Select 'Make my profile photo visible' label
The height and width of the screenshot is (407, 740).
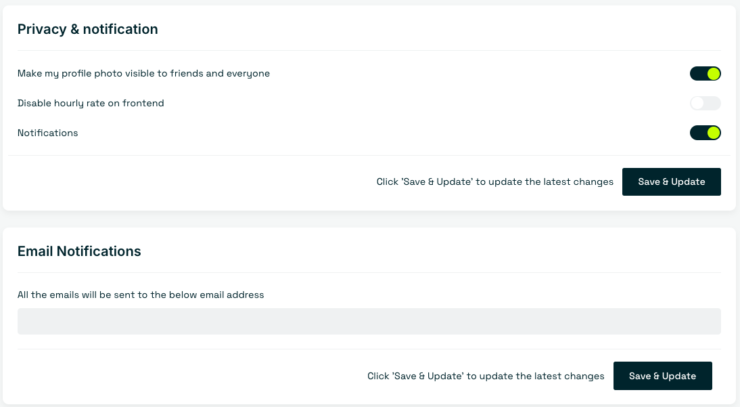coord(143,74)
